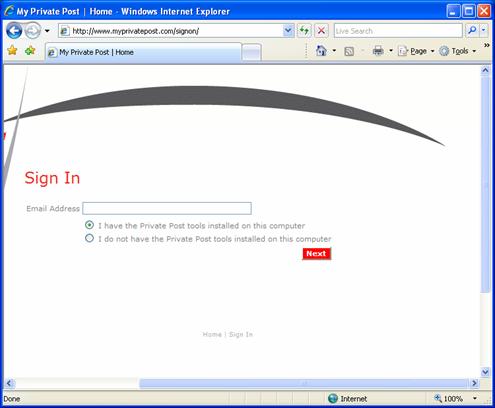
Task: Open the Favorites Center star icon
Action: tap(12, 51)
